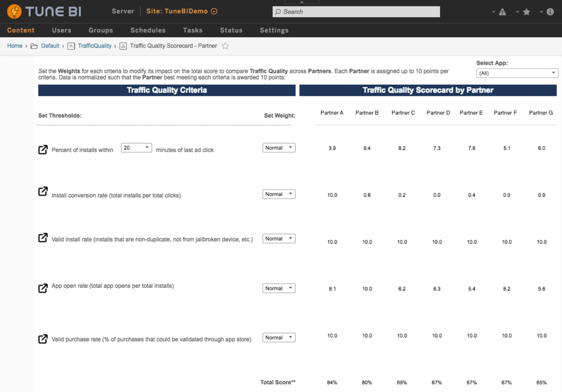Image resolution: width=562 pixels, height=392 pixels.
Task: Switch to the Users tab
Action: point(61,31)
